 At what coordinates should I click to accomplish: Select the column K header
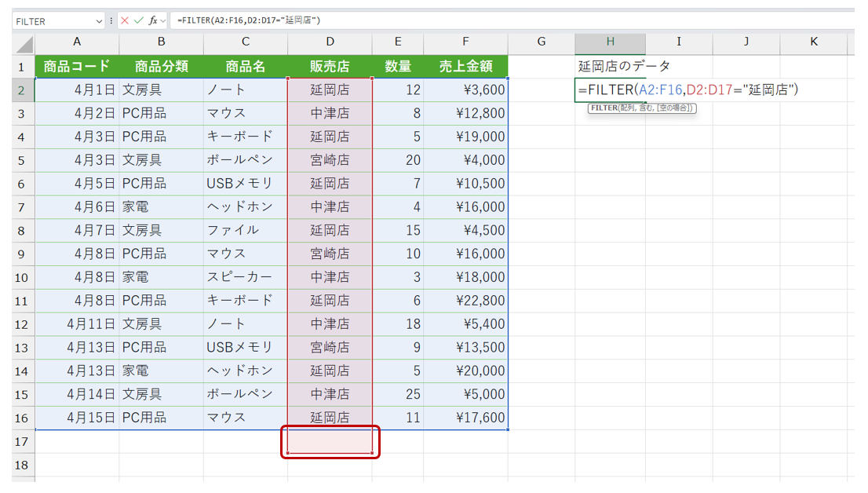click(x=814, y=42)
